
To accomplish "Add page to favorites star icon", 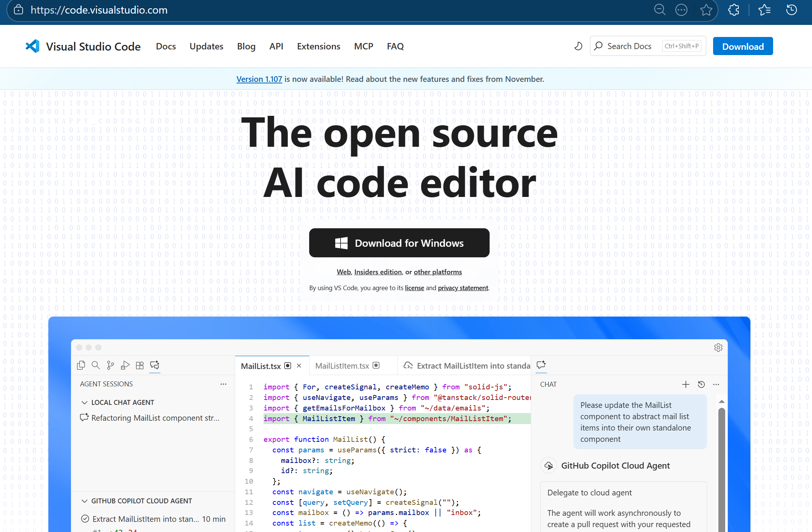I will tap(706, 10).
